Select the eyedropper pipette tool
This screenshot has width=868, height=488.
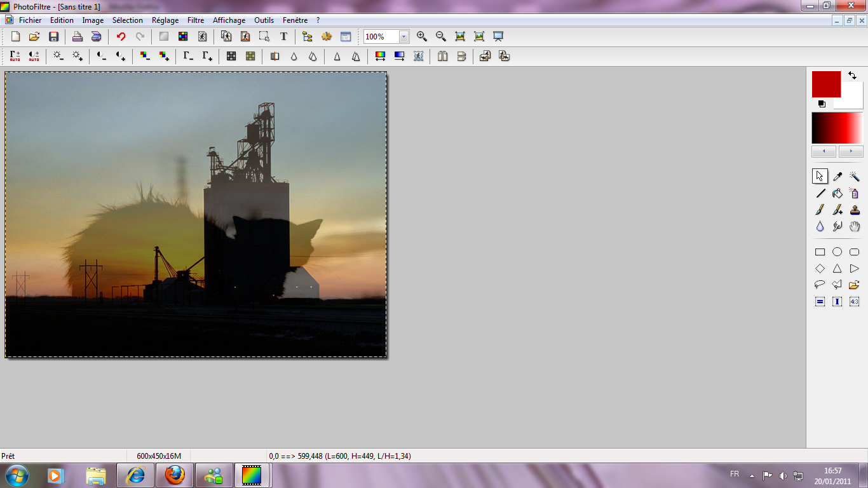click(837, 176)
